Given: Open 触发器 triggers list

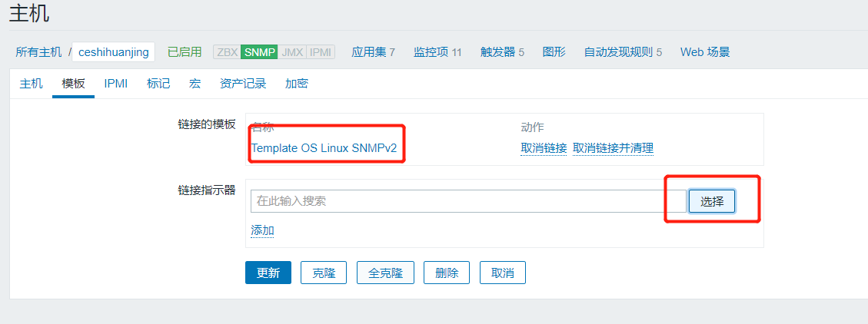Looking at the screenshot, I should click(x=502, y=52).
